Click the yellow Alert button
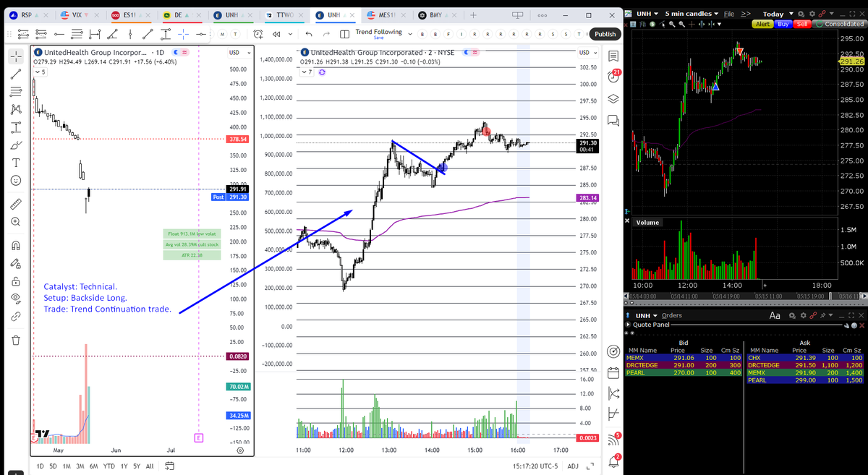Screen dimensions: 868x475 (x=762, y=24)
